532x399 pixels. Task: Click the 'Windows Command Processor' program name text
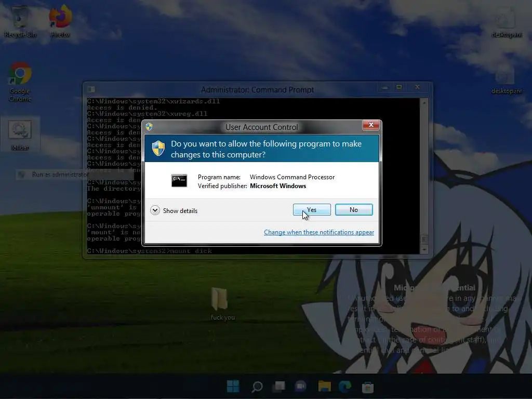pyautogui.click(x=292, y=177)
